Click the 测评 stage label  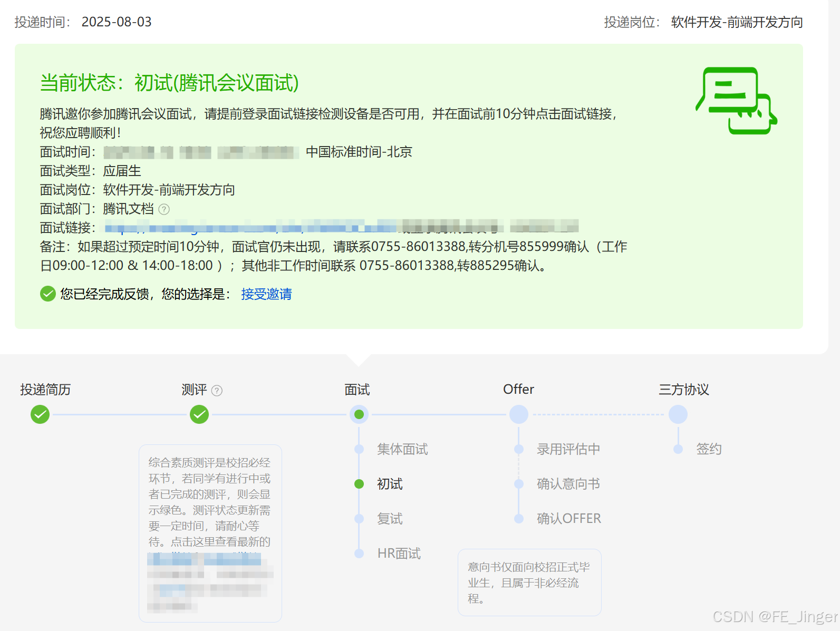(194, 390)
